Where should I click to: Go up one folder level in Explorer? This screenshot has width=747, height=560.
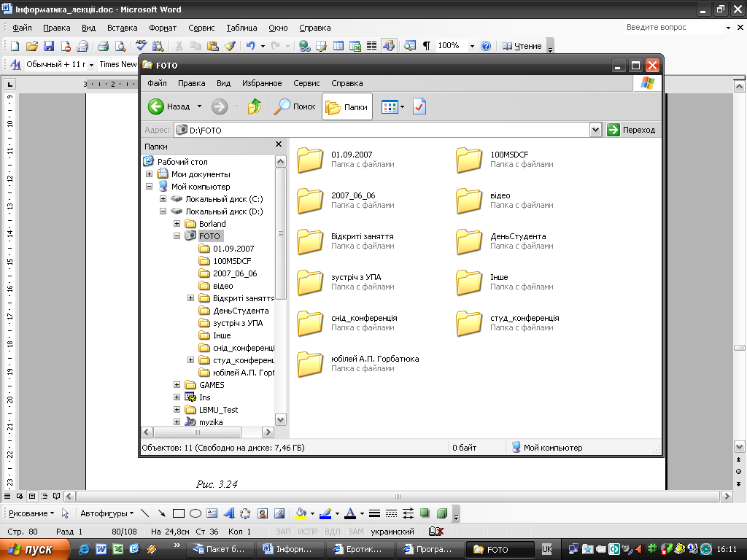coord(255,106)
